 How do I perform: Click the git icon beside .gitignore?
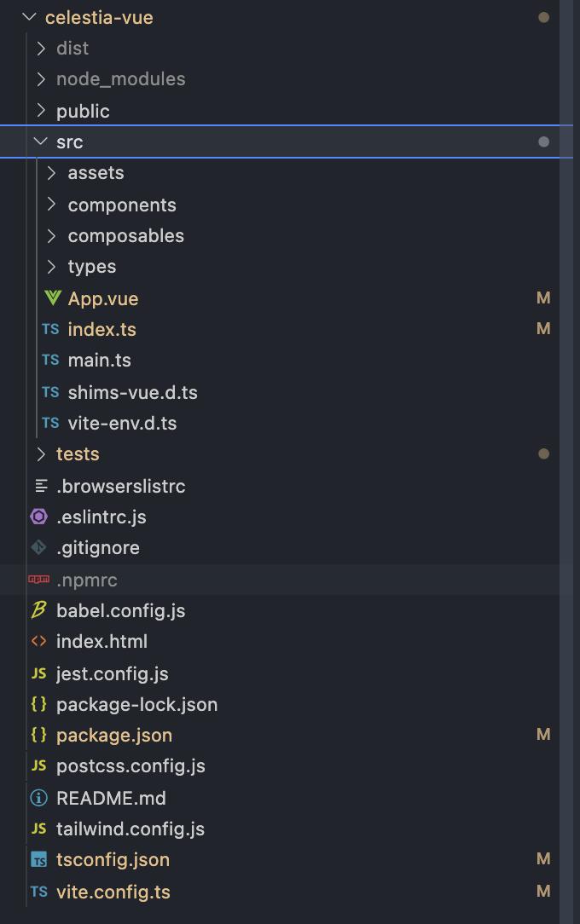point(39,547)
